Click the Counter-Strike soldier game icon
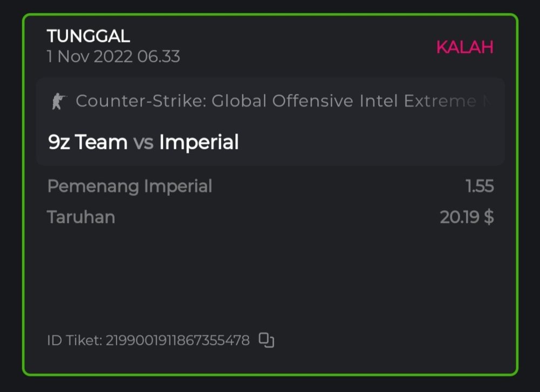This screenshot has height=392, width=540. point(58,102)
